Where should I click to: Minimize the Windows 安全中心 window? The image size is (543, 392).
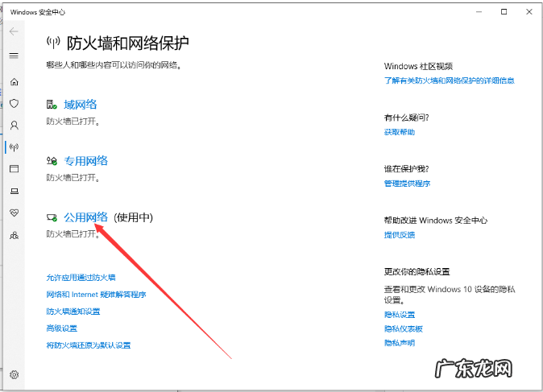pos(479,12)
